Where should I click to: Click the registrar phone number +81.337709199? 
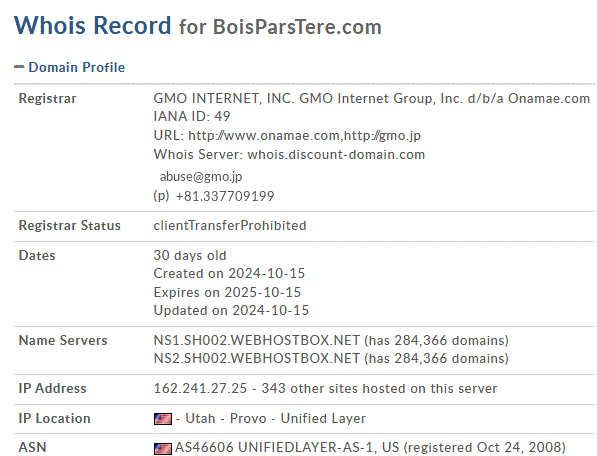225,196
